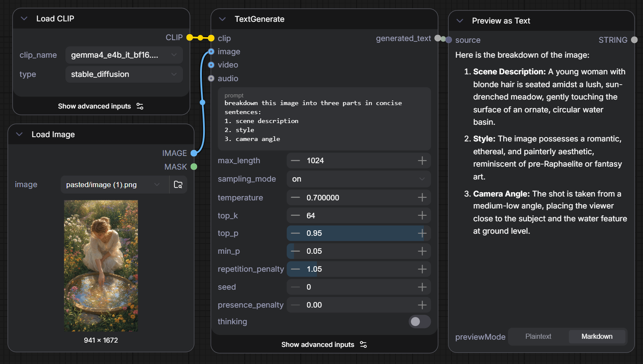
Task: Toggle the thinking switch
Action: tap(419, 322)
